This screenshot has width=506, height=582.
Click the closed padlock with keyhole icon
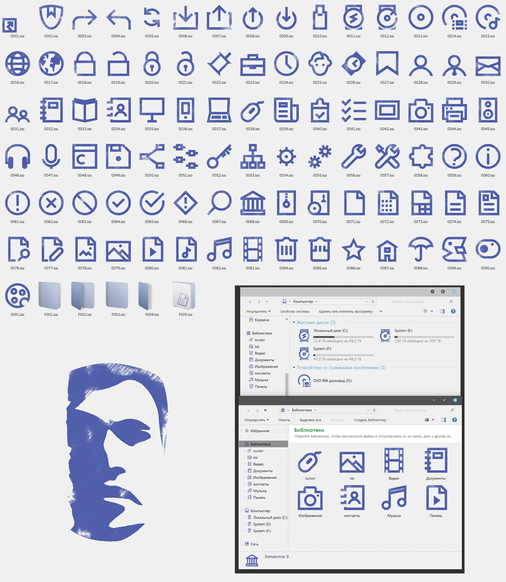point(152,64)
